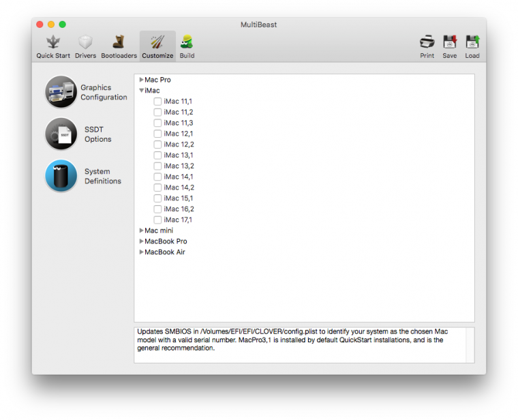Collapse the iMac disclosure triangle
Screen dimensions: 518x420
tap(141, 90)
